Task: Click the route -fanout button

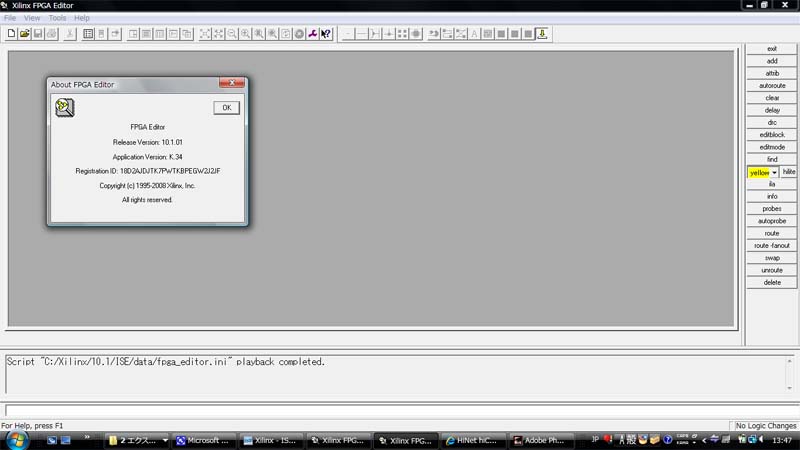Action: click(x=771, y=245)
